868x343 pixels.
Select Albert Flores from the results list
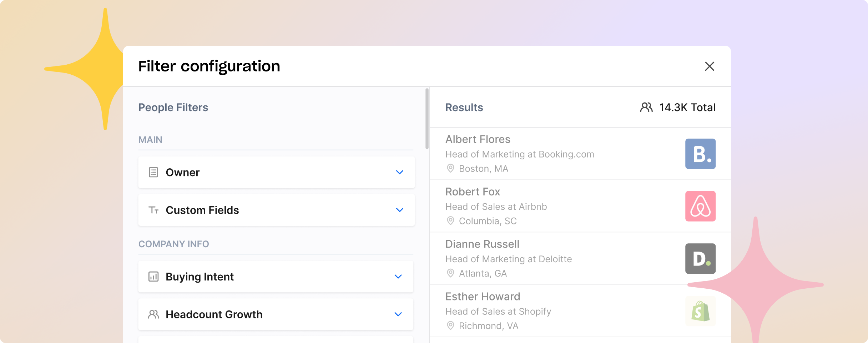(478, 139)
